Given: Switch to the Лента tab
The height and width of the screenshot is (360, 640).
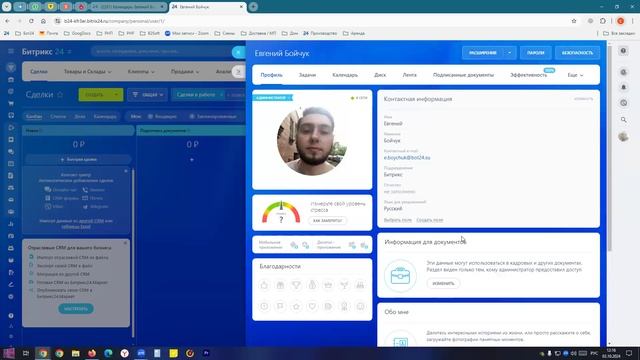Looking at the screenshot, I should click(409, 75).
